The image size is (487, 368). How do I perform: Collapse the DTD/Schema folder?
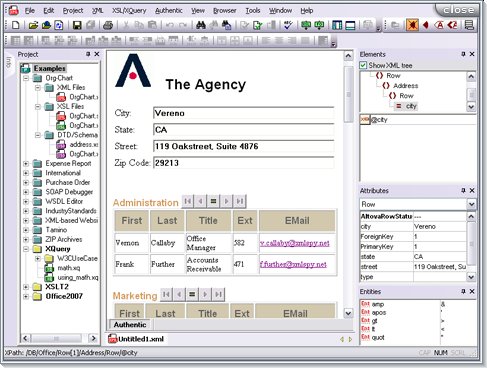(38, 135)
